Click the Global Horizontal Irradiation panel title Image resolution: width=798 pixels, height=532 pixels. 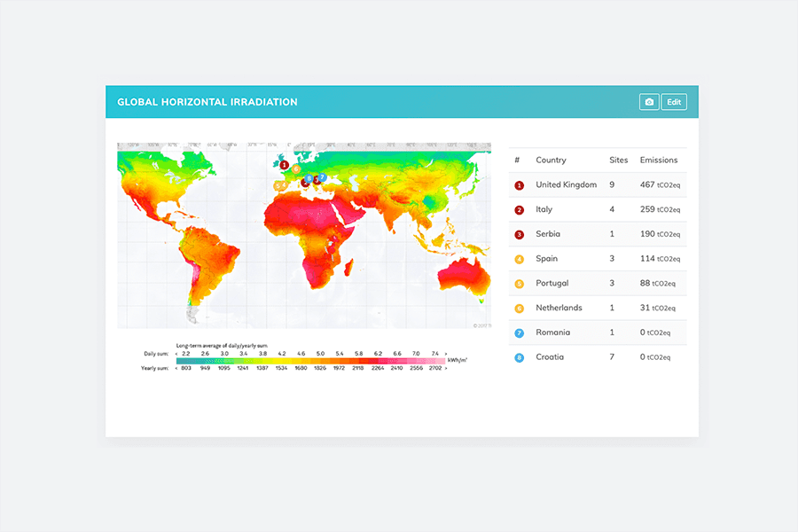[207, 102]
